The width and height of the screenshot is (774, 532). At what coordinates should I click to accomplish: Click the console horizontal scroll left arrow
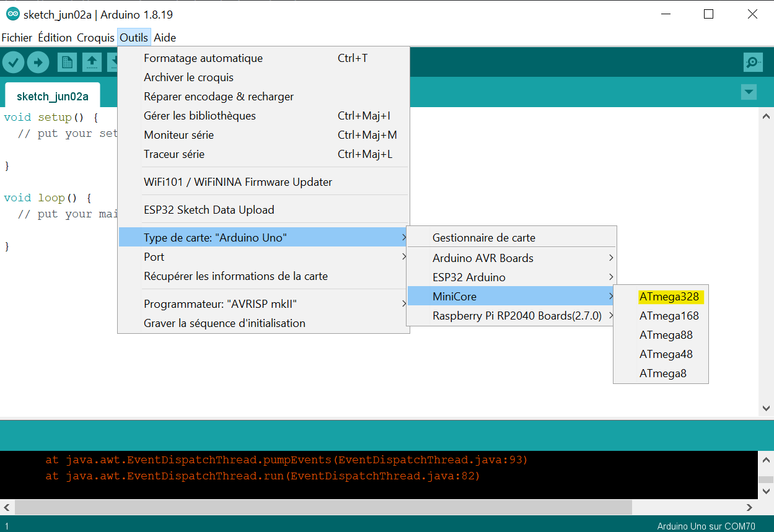coord(7,507)
